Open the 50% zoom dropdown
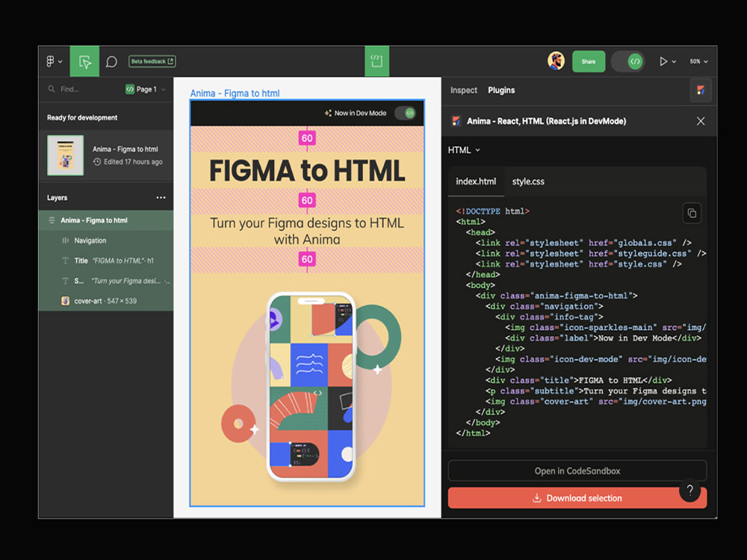 click(698, 61)
